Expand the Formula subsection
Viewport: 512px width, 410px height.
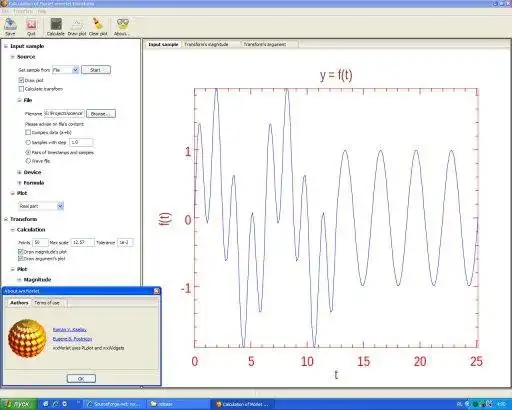[19, 183]
